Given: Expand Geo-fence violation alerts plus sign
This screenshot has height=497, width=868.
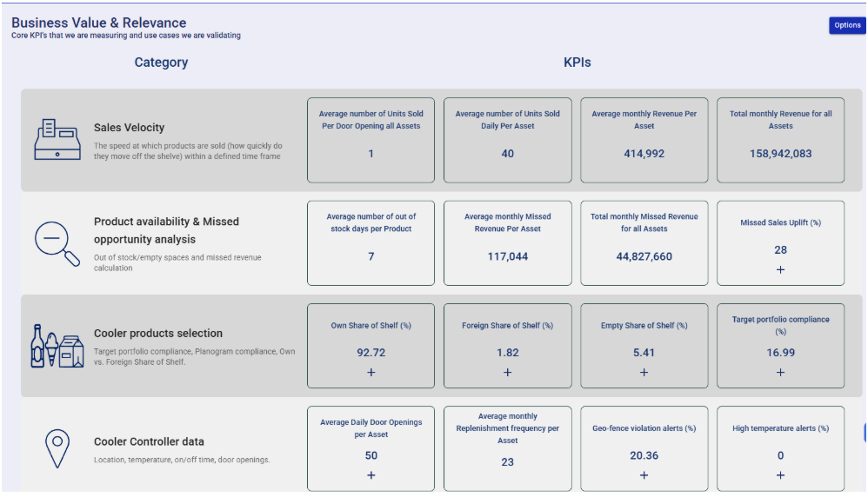Looking at the screenshot, I should (x=644, y=475).
